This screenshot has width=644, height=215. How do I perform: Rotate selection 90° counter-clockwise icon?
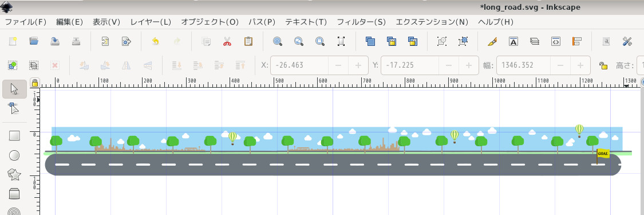point(84,65)
